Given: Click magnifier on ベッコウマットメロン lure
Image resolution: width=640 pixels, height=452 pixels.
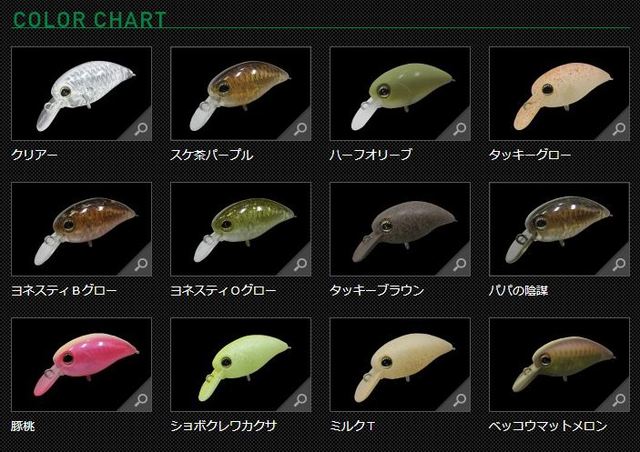Looking at the screenshot, I should point(619,400).
